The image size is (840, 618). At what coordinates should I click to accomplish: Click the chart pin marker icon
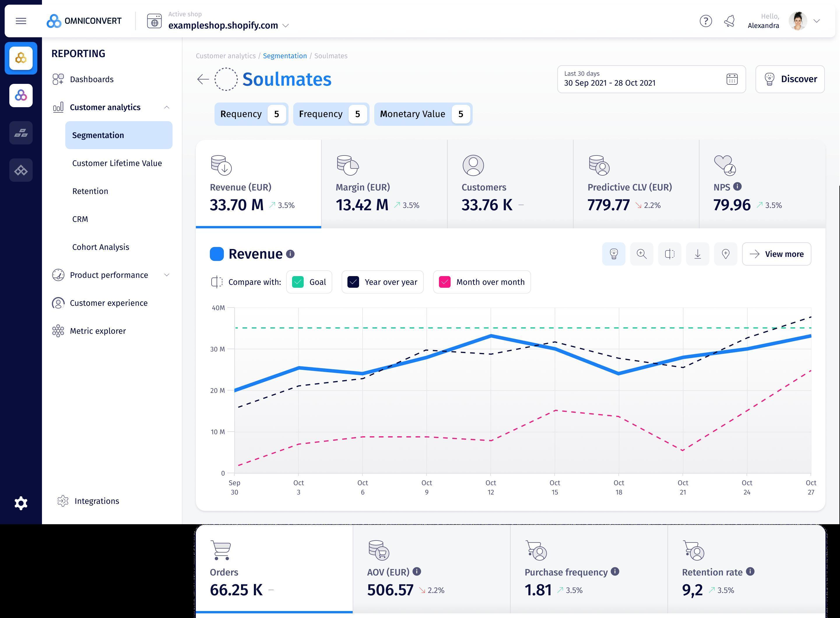725,254
